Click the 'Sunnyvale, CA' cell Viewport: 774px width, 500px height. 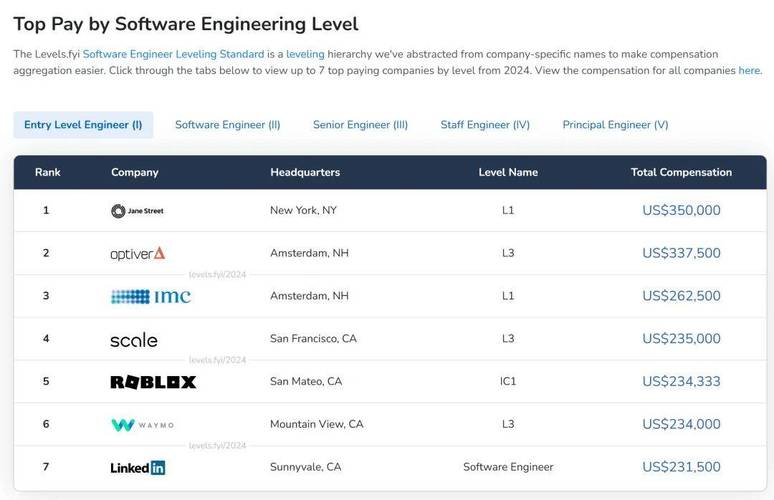pos(305,467)
